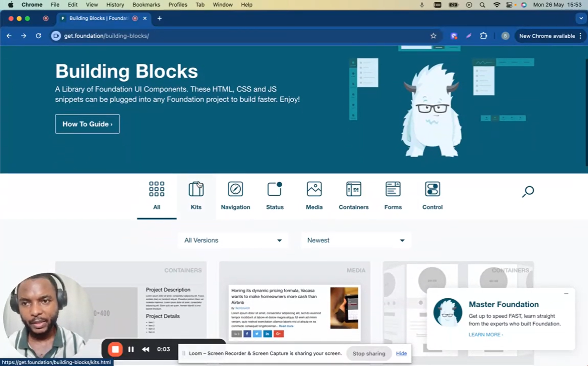
Task: Open Spotlight search in menu bar
Action: point(482,5)
